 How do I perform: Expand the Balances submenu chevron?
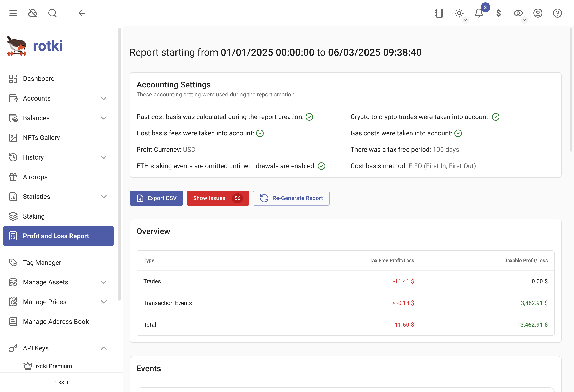coord(104,118)
